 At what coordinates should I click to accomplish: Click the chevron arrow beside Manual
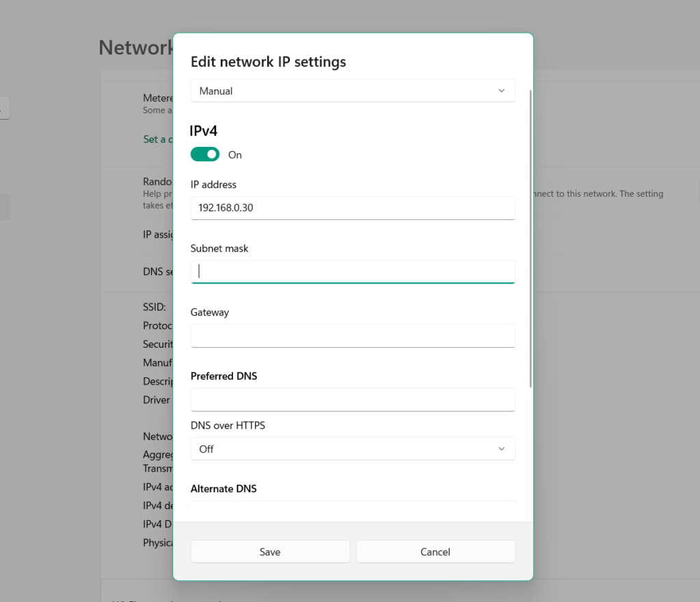502,91
